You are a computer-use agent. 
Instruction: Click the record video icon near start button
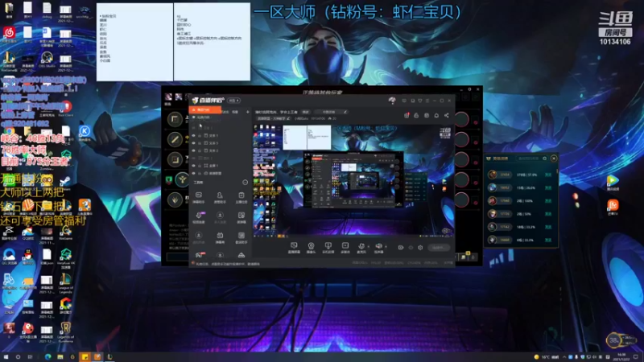pyautogui.click(x=401, y=248)
